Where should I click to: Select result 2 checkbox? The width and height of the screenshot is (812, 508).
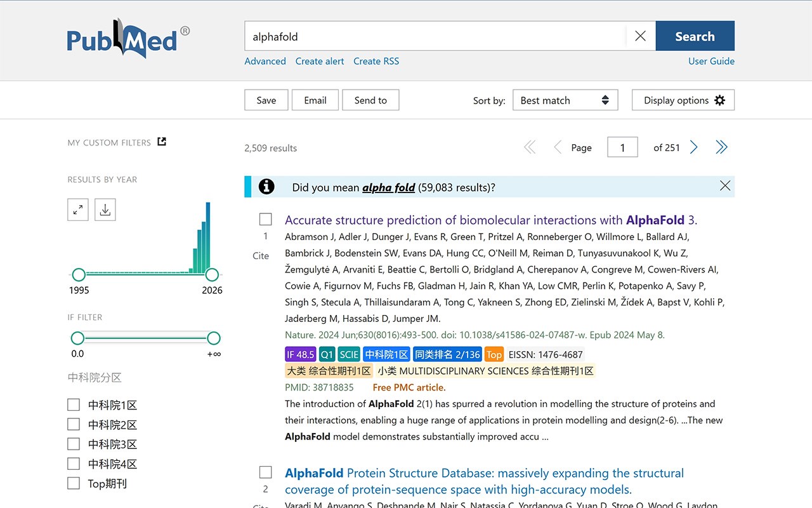[x=266, y=472]
